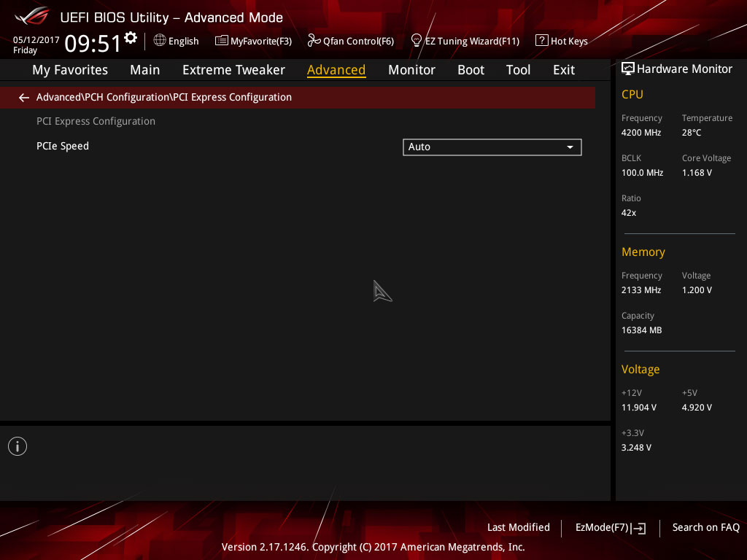
Task: Click the Version 2.17.1246 copyright text
Action: (373, 547)
